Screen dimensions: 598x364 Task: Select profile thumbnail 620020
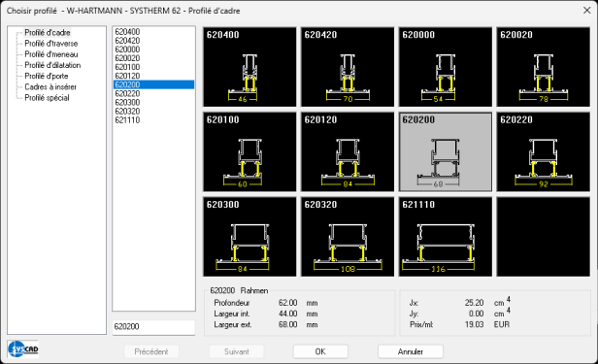click(x=543, y=67)
